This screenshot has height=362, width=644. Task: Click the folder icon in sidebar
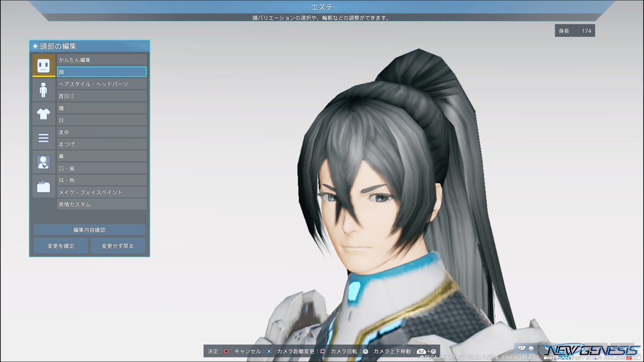43,187
